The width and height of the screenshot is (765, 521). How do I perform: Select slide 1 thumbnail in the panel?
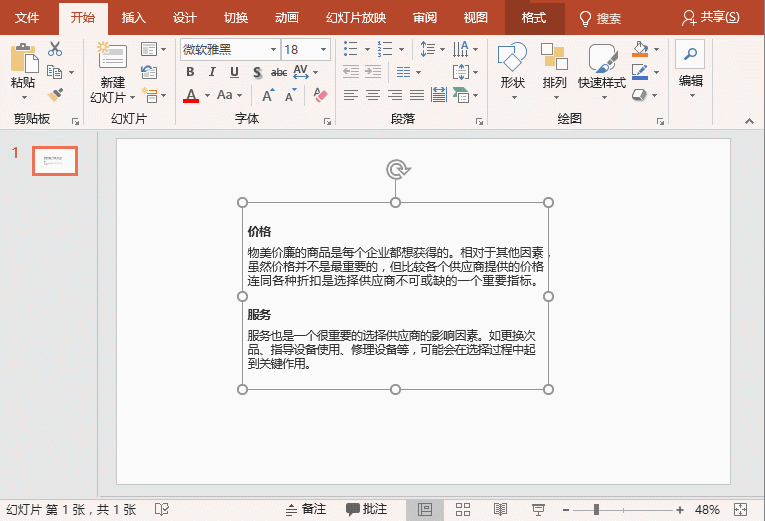coord(55,160)
